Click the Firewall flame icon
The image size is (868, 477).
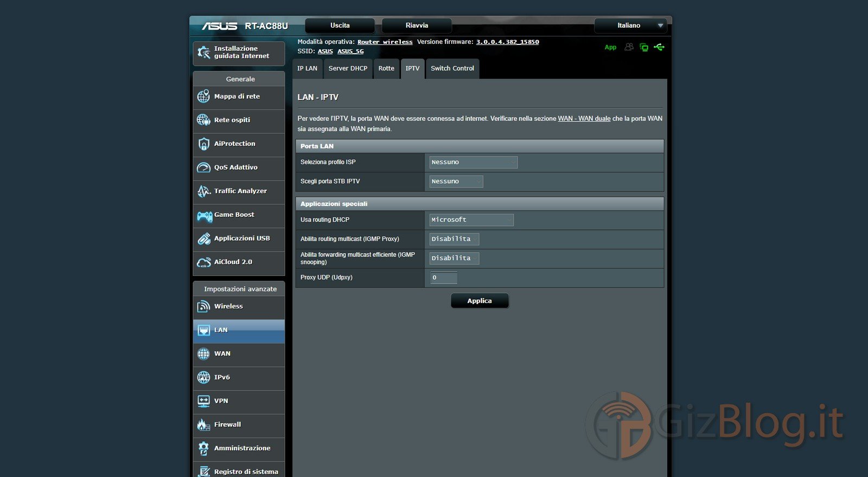[x=203, y=424]
